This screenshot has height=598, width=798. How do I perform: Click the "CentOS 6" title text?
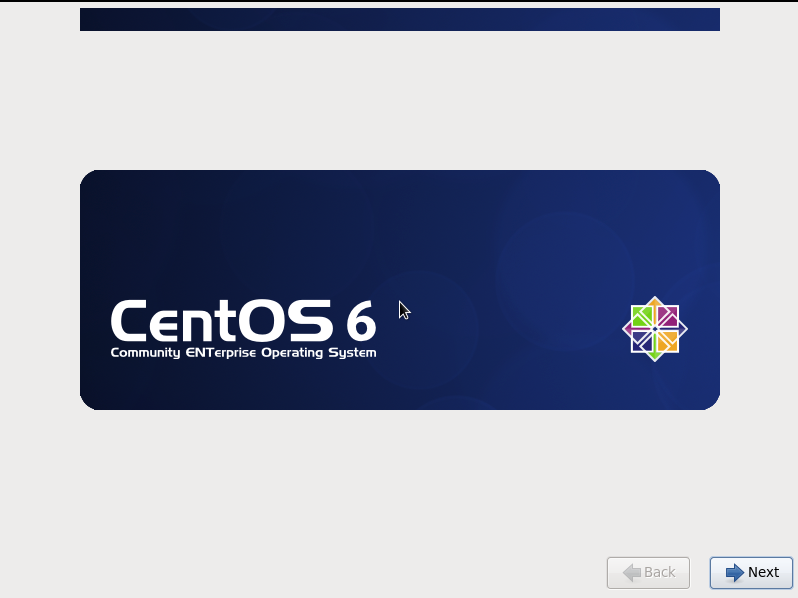(243, 321)
